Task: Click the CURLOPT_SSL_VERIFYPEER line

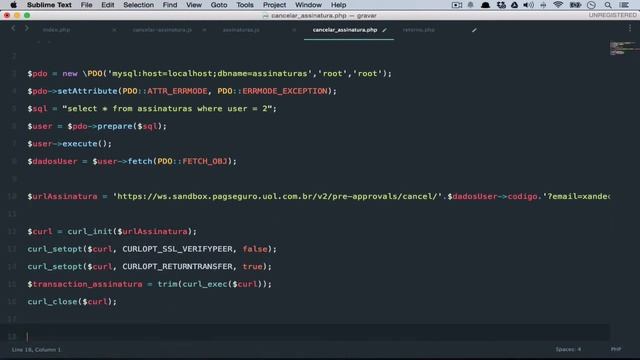Action: click(x=152, y=249)
